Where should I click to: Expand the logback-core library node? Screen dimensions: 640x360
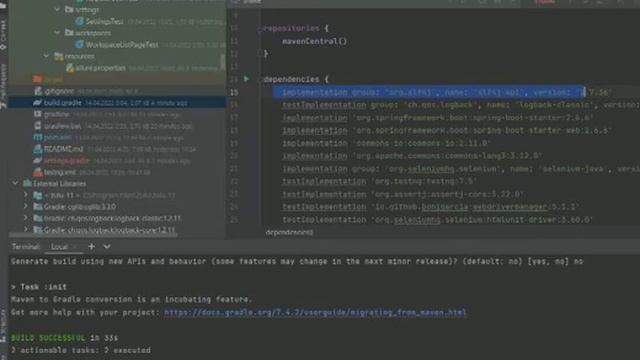point(26,229)
